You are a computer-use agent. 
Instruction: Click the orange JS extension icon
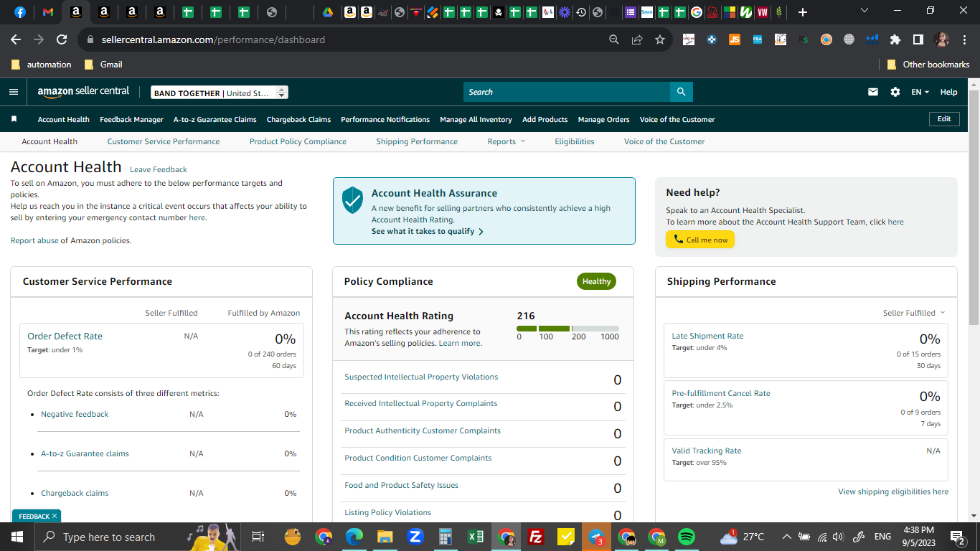(x=734, y=39)
